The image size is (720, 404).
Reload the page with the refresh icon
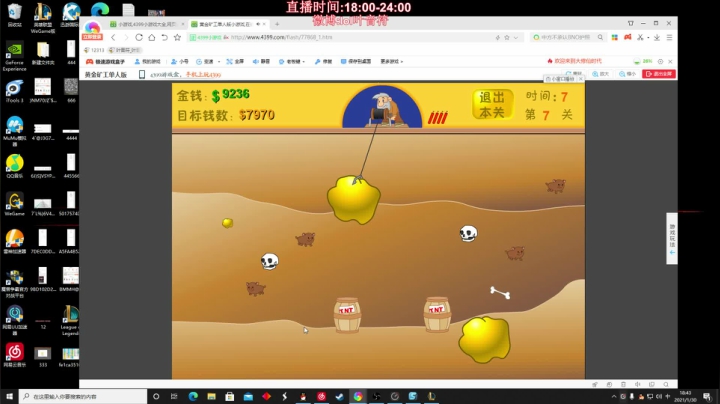pos(139,37)
